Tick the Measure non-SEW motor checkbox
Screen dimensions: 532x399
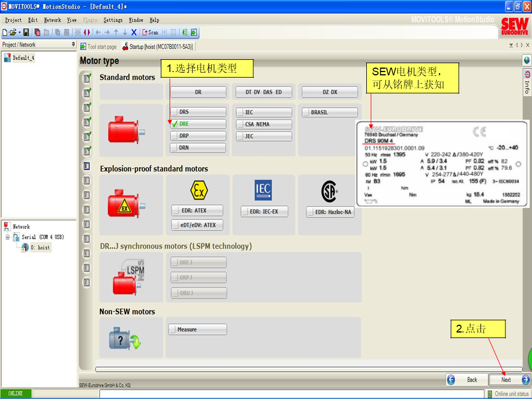pyautogui.click(x=172, y=330)
